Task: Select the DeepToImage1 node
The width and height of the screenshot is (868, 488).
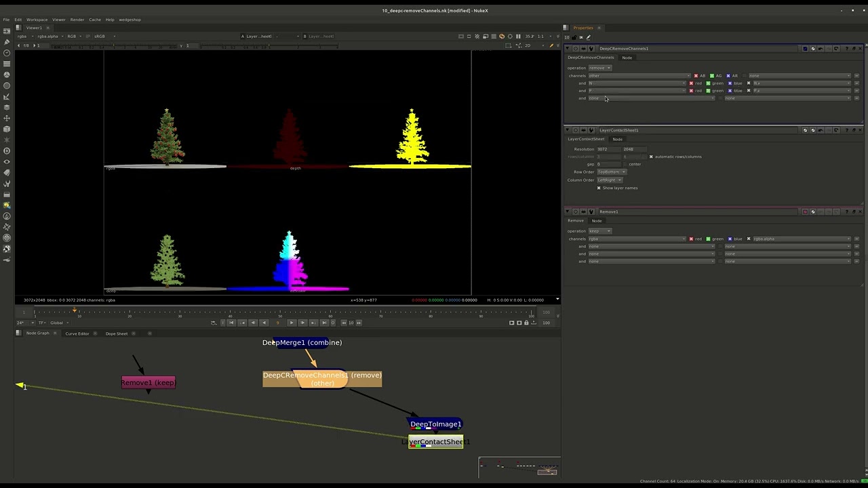Action: point(435,424)
